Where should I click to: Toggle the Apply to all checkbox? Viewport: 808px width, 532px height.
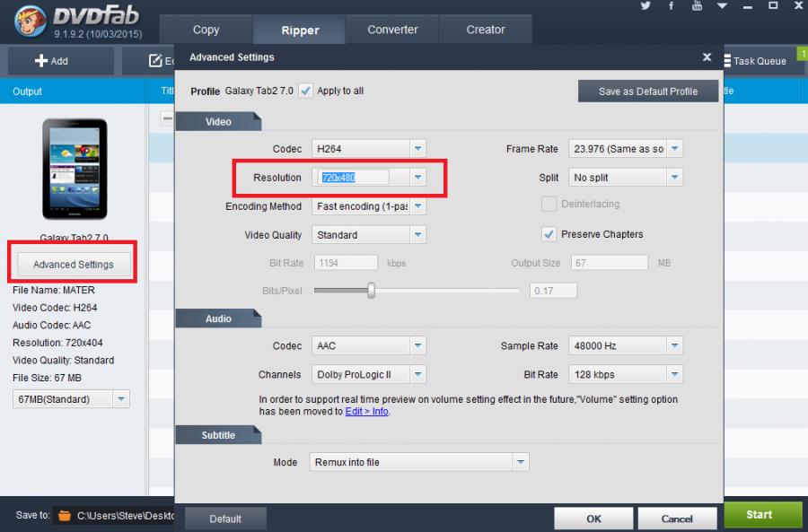coord(305,91)
